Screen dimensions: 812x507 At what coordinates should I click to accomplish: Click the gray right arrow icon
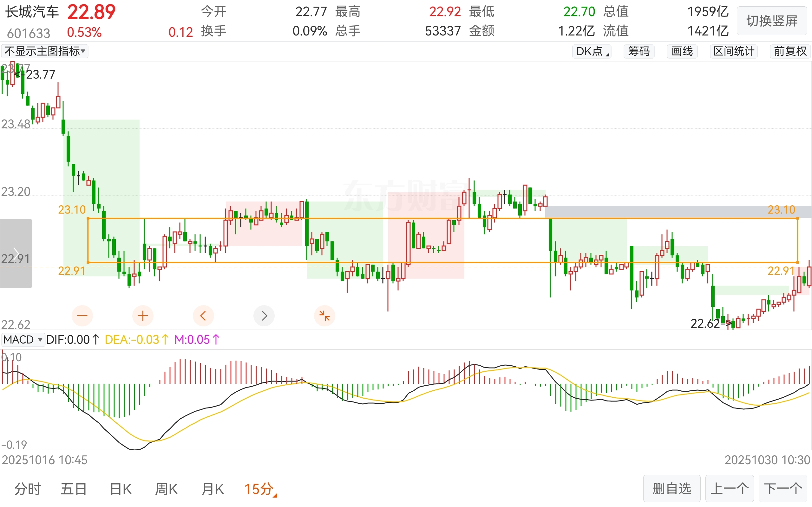point(264,316)
